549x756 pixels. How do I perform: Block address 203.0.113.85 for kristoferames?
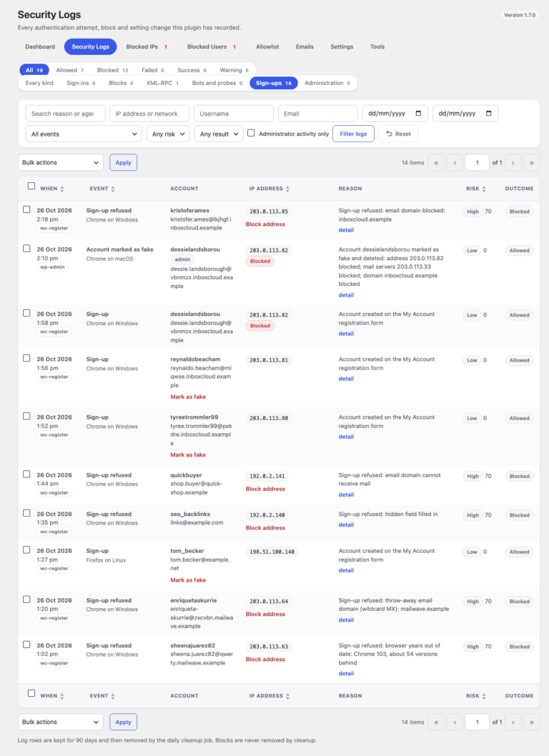click(x=265, y=224)
